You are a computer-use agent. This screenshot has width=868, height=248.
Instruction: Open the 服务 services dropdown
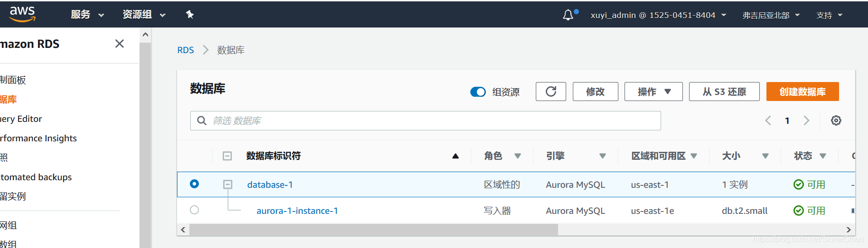(87, 15)
